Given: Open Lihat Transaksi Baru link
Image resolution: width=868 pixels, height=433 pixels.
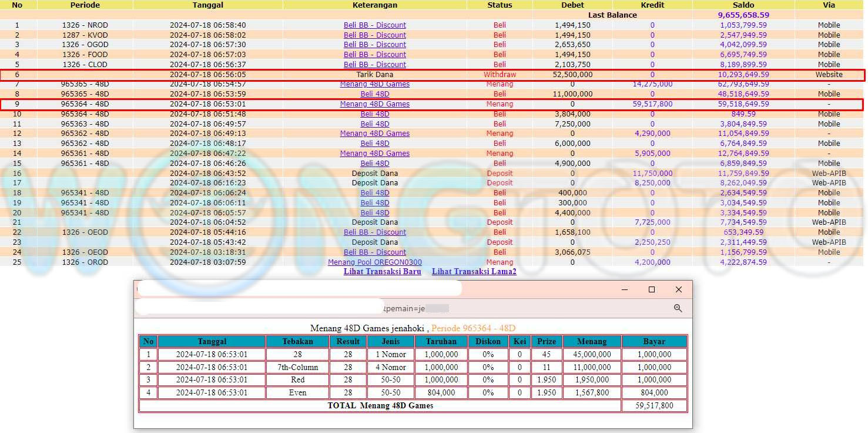Looking at the screenshot, I should pyautogui.click(x=382, y=272).
